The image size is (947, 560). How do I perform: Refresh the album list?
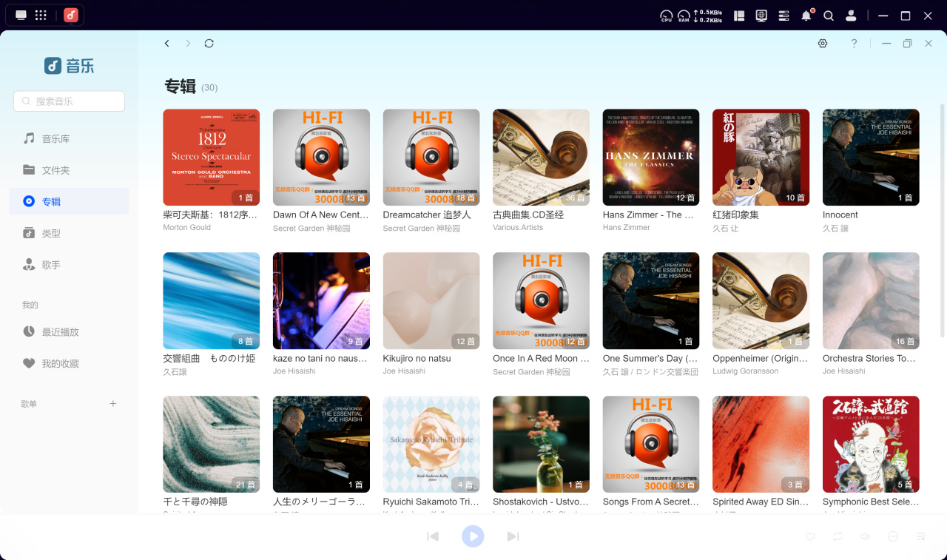(209, 44)
